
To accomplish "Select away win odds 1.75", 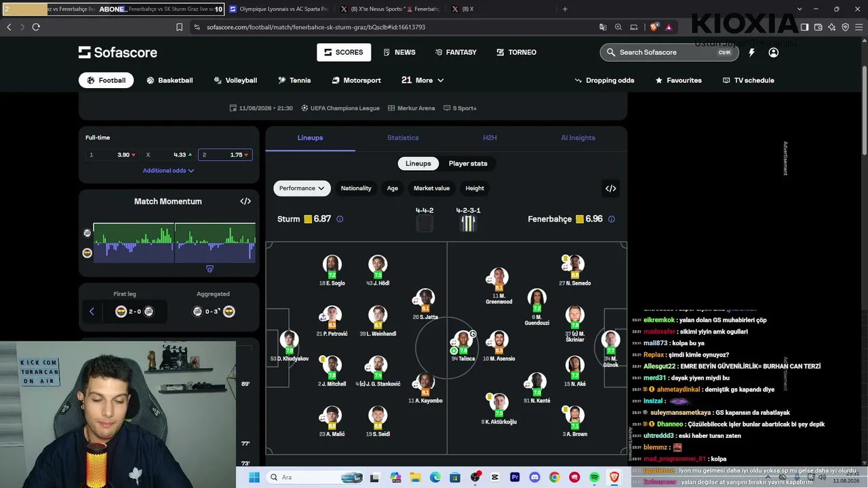I will [x=225, y=155].
